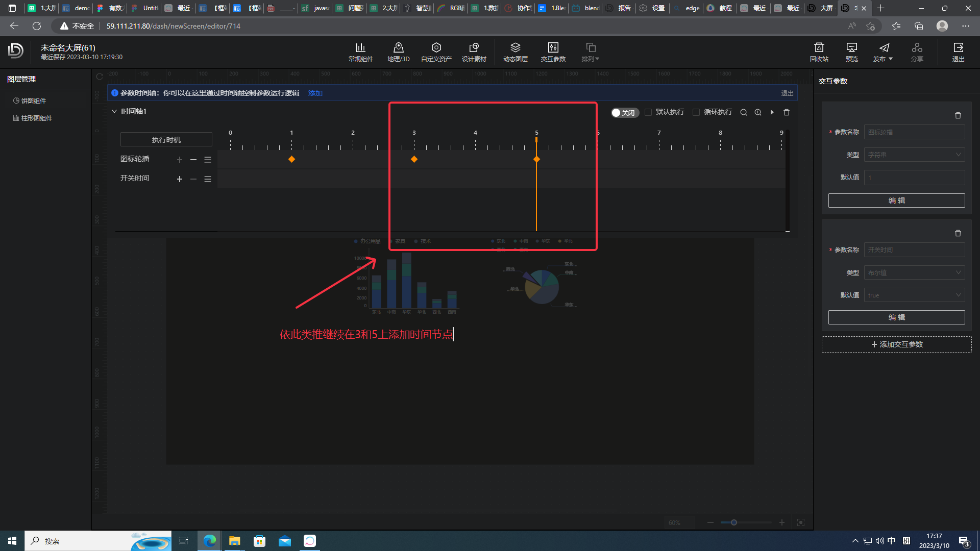
Task: Click canvas zoom in plus
Action: pyautogui.click(x=781, y=522)
